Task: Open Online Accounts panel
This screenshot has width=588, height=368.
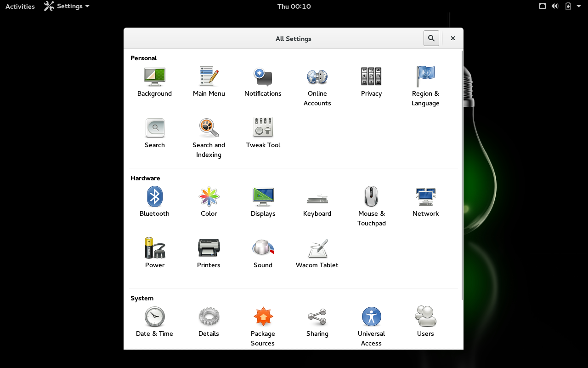Action: point(317,77)
